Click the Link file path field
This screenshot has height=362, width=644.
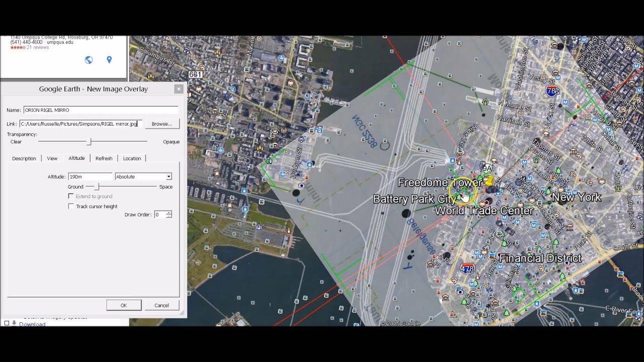point(81,124)
